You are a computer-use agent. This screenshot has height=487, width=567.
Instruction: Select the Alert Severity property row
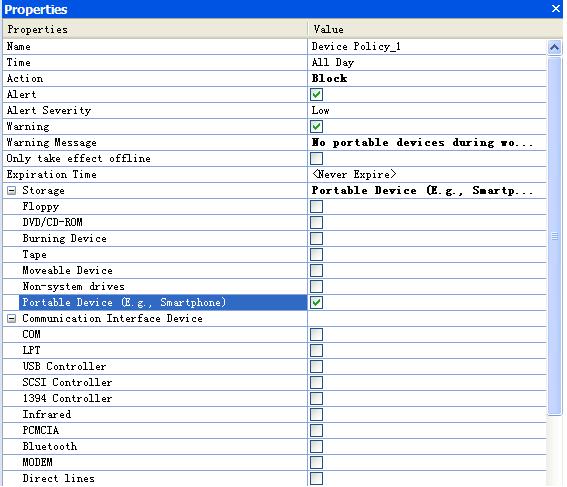point(155,111)
